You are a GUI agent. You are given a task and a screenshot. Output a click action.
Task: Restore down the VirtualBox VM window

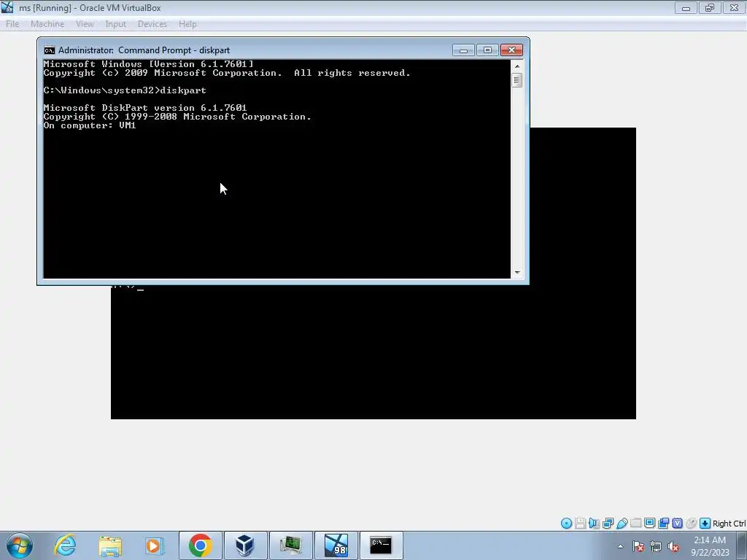tap(710, 7)
